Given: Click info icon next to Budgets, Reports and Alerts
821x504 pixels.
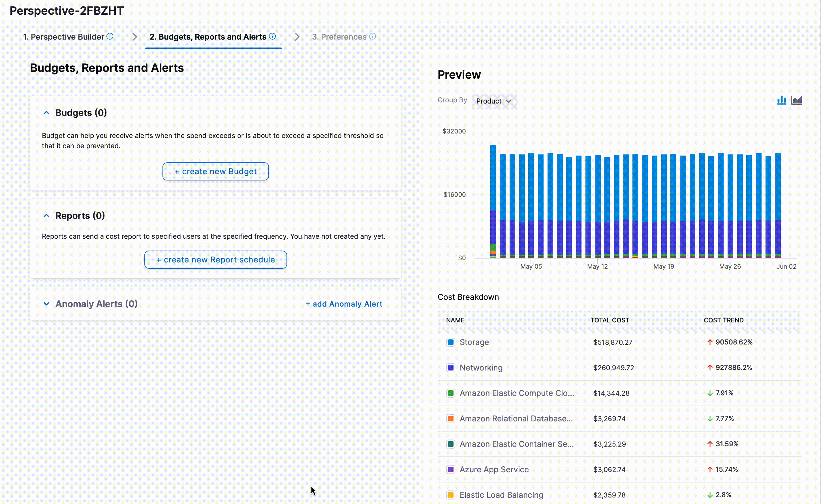Looking at the screenshot, I should (x=272, y=36).
